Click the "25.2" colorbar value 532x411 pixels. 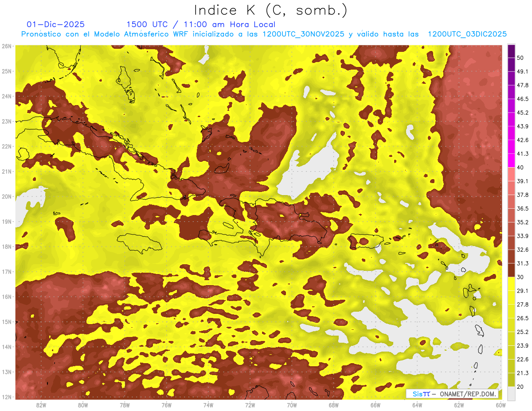pyautogui.click(x=523, y=332)
